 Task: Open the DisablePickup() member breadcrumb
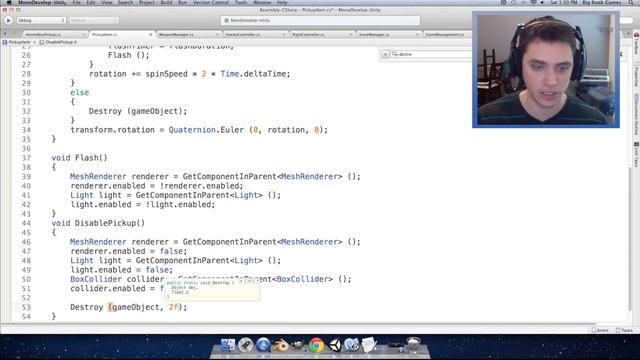pyautogui.click(x=59, y=42)
